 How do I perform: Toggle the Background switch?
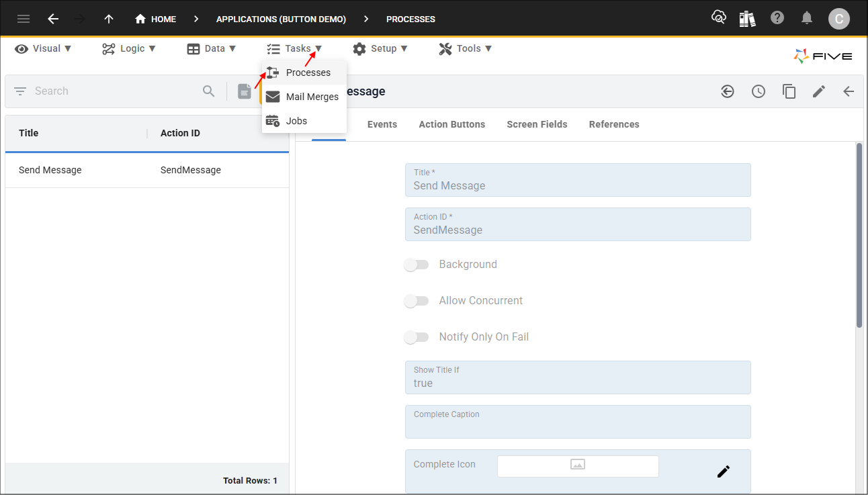click(x=417, y=265)
